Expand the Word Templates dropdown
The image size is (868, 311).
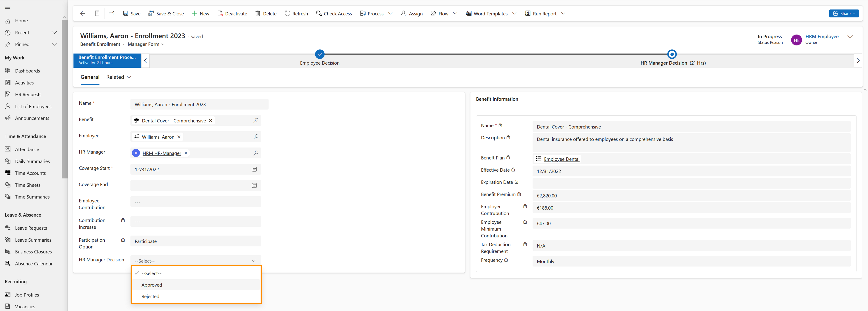tap(514, 13)
